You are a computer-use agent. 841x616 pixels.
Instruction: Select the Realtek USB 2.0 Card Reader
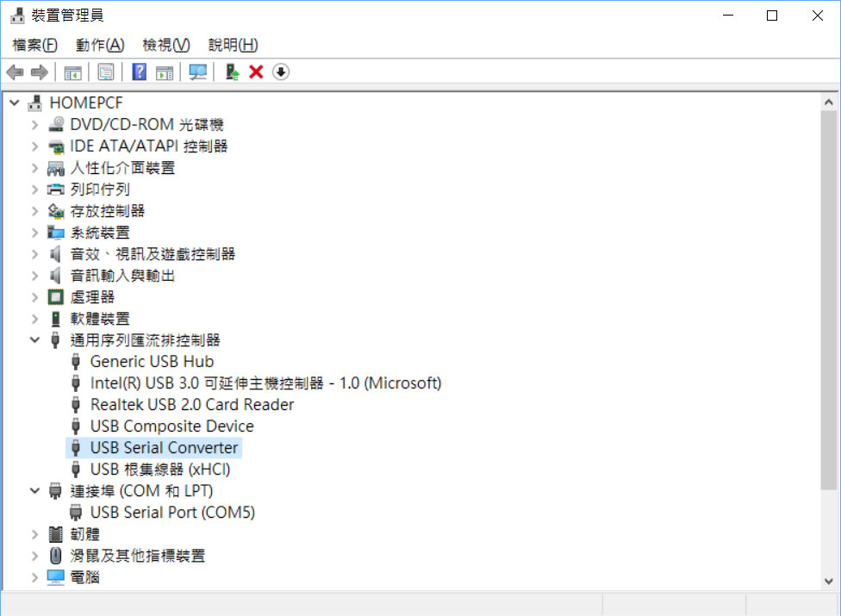pyautogui.click(x=191, y=405)
